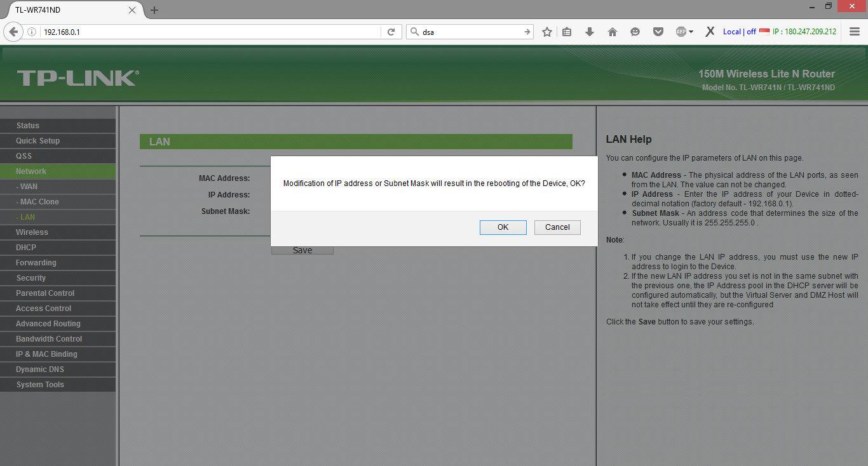This screenshot has height=466, width=868.
Task: Click the Local proxy status text
Action: (x=740, y=32)
